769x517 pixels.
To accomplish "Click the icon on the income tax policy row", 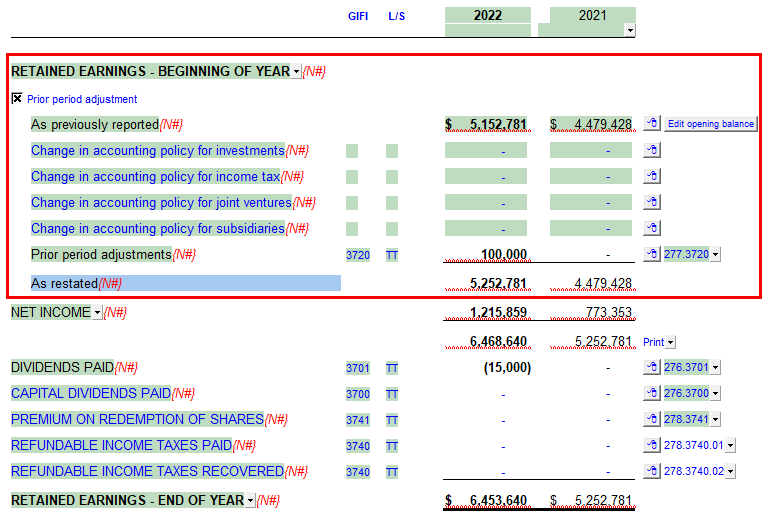I will (651, 176).
